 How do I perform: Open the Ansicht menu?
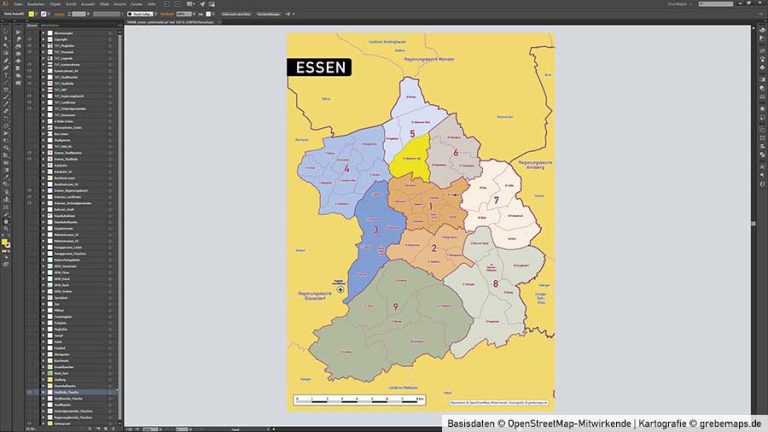pyautogui.click(x=120, y=4)
